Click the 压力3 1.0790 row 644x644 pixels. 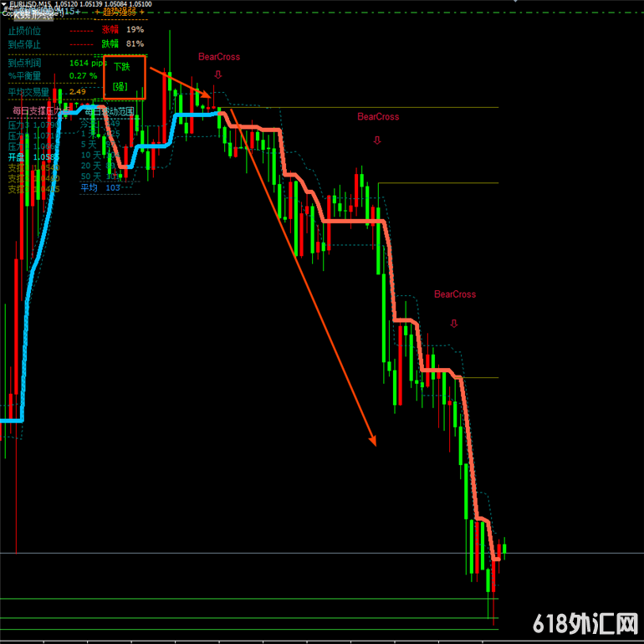click(33, 125)
